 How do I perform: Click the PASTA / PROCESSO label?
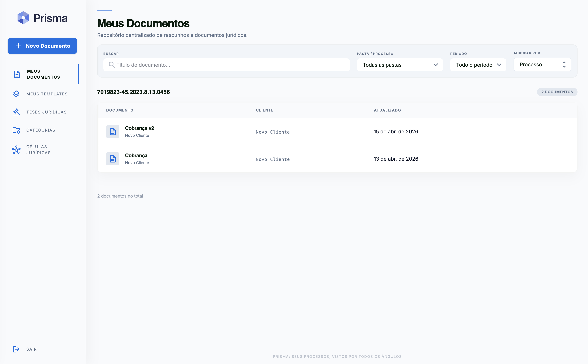click(375, 54)
